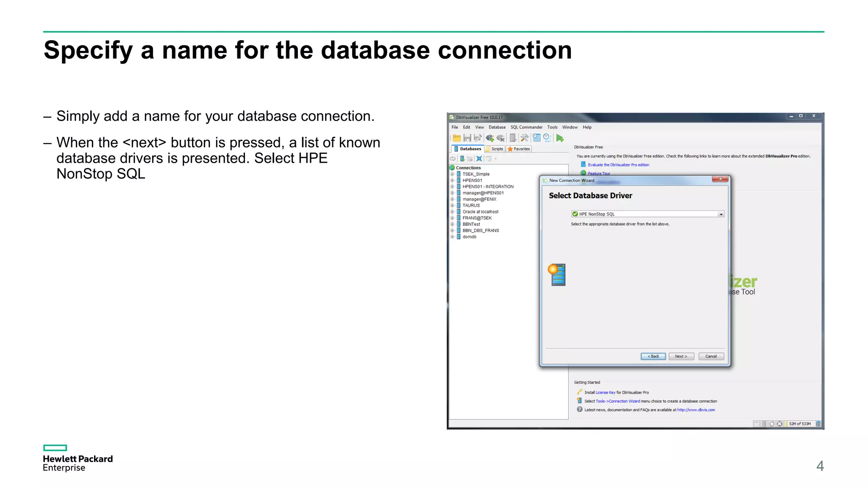Open the small dropdown arrow in Databases toolbar
The image size is (868, 488).
pyautogui.click(x=495, y=159)
